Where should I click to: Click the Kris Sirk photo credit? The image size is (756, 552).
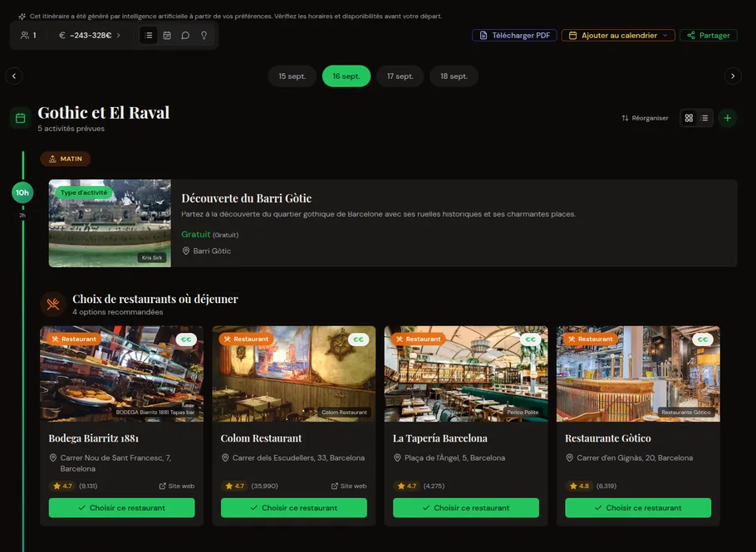[152, 257]
